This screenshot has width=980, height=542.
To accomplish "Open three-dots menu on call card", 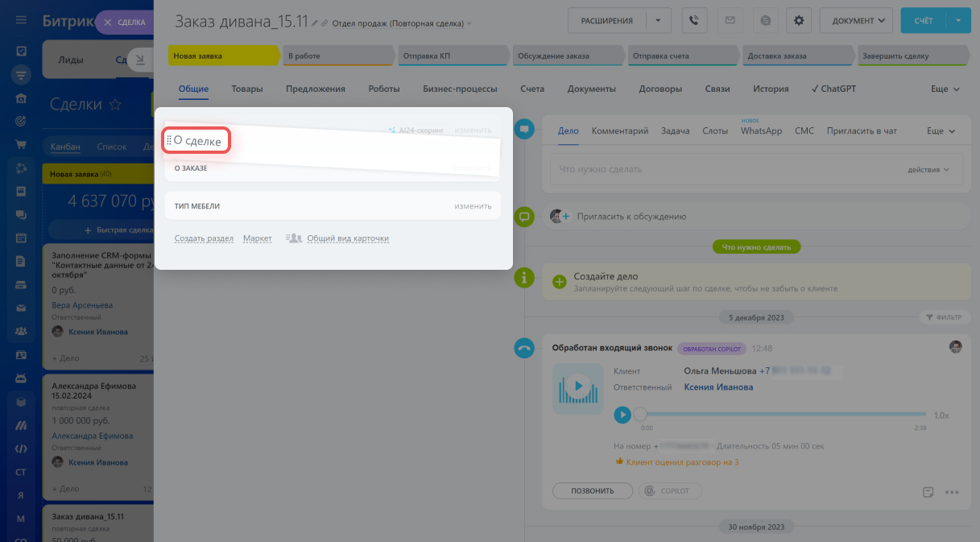I will click(x=952, y=491).
